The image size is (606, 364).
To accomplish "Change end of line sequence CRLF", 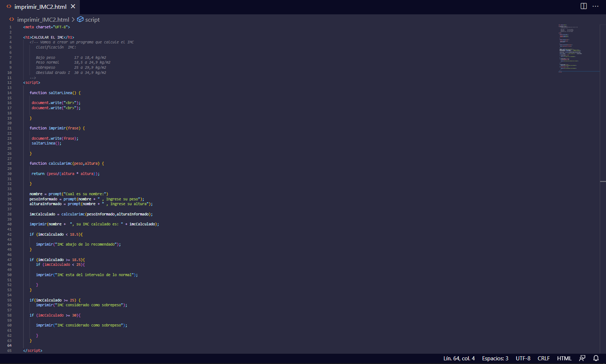I will [x=543, y=358].
